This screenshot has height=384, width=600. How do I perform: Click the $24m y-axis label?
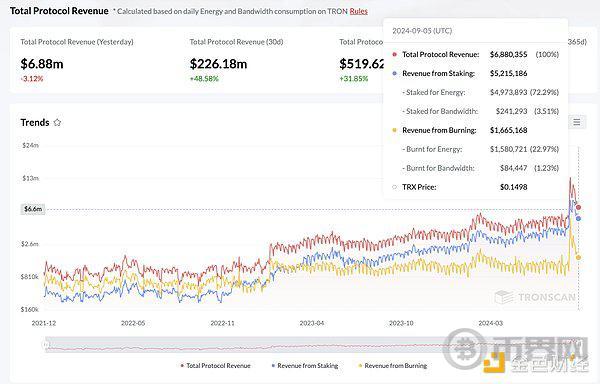30,145
